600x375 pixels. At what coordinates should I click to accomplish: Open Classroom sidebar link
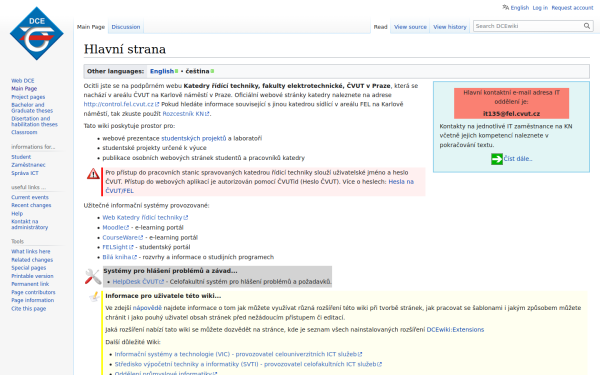tap(24, 132)
